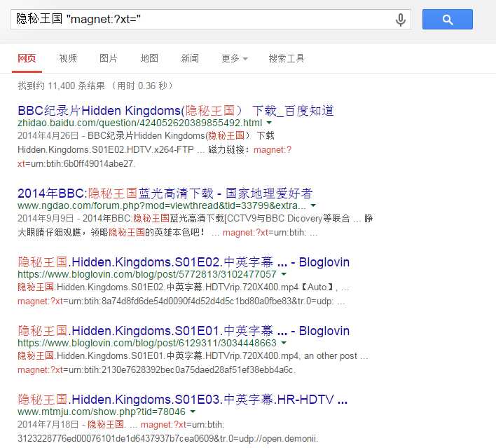Open the BBC纪录片Hidden Kingdoms 百度知道 result
Image resolution: width=496 pixels, height=448 pixels.
pyautogui.click(x=176, y=111)
